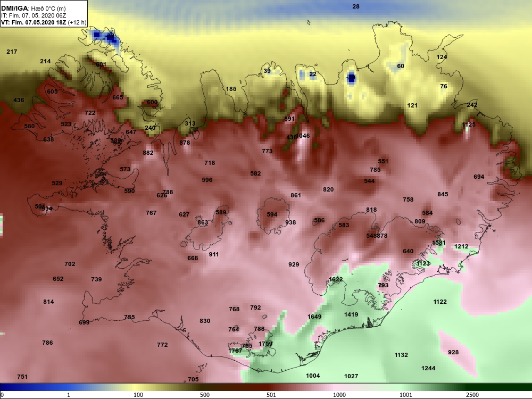Screen dimensions: 532x399
Task: Click the map value 60
Action: 401,66
